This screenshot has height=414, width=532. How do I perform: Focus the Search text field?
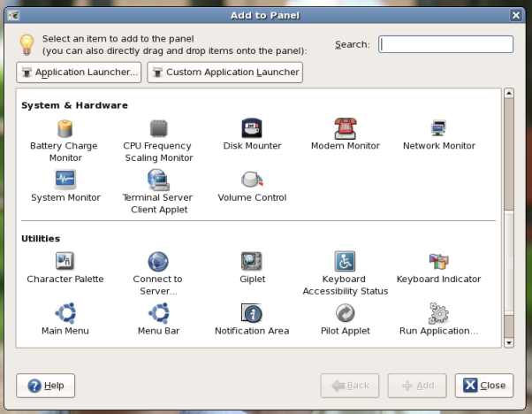[x=445, y=44]
